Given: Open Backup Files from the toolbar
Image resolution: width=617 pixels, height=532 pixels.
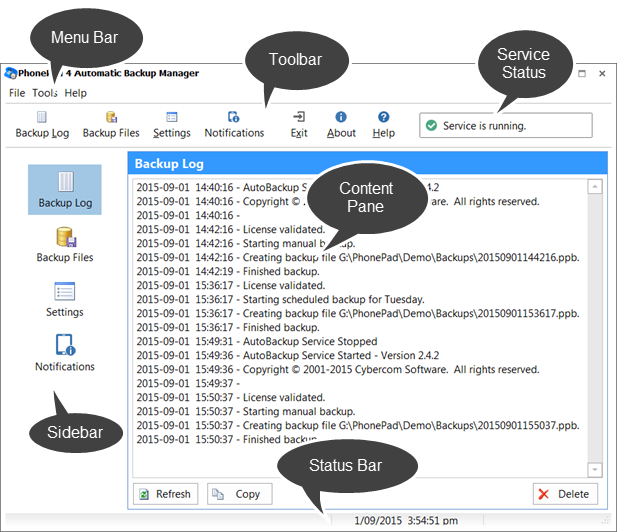Looking at the screenshot, I should [x=111, y=125].
